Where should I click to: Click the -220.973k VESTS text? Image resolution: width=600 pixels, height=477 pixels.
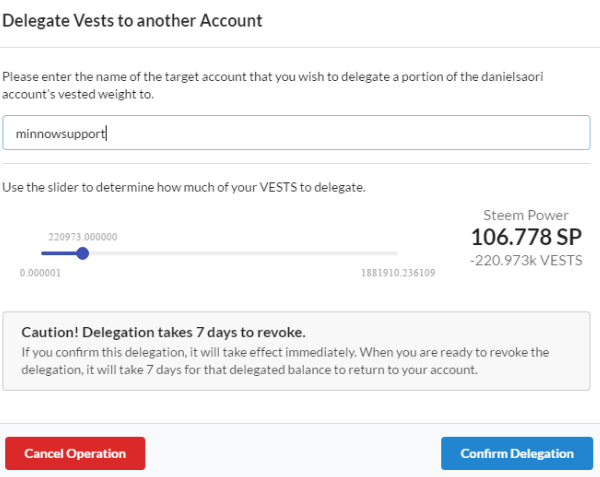click(x=526, y=260)
